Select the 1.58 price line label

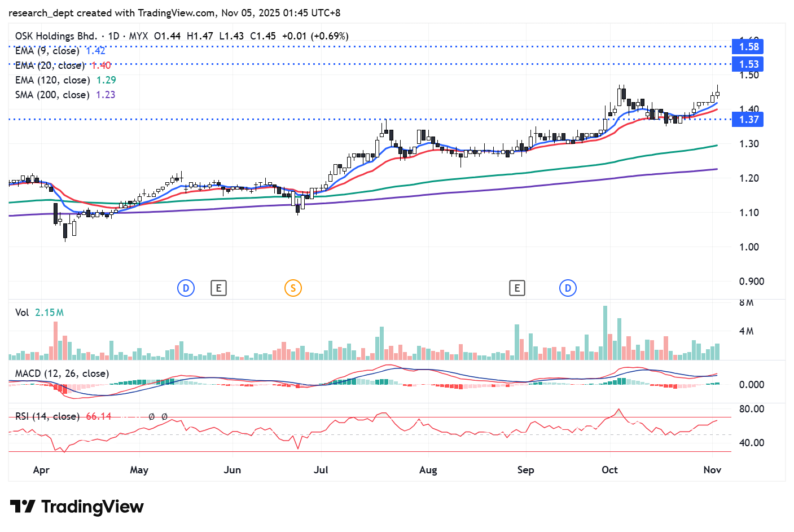point(748,47)
